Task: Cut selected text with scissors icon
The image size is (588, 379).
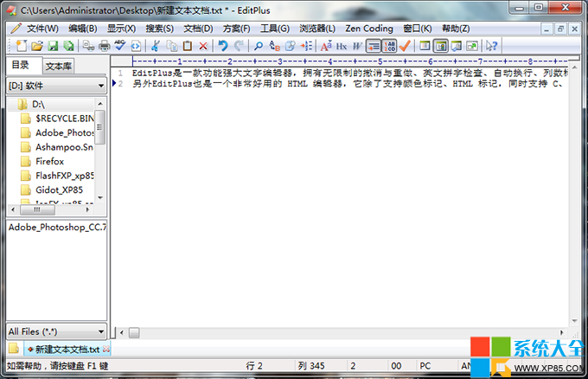Action: point(156,46)
